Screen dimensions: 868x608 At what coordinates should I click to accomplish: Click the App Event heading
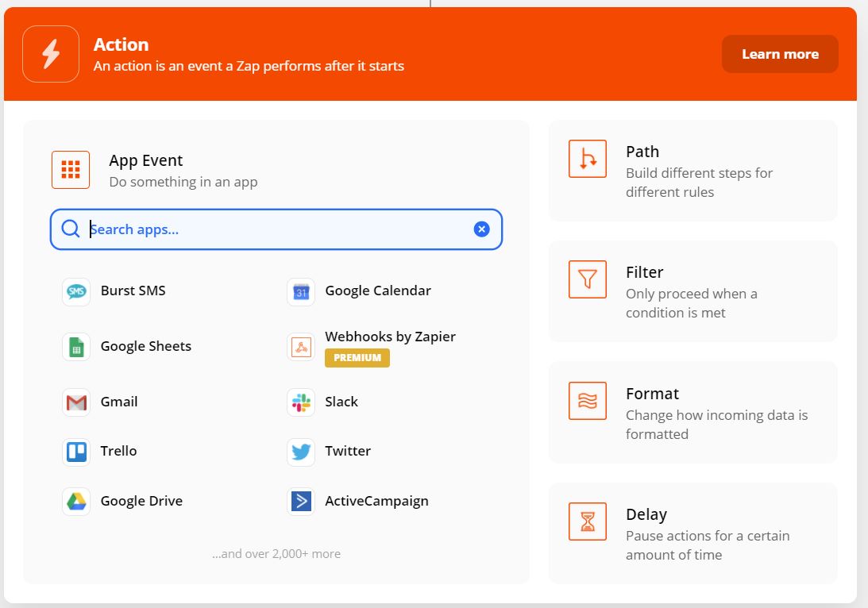145,160
